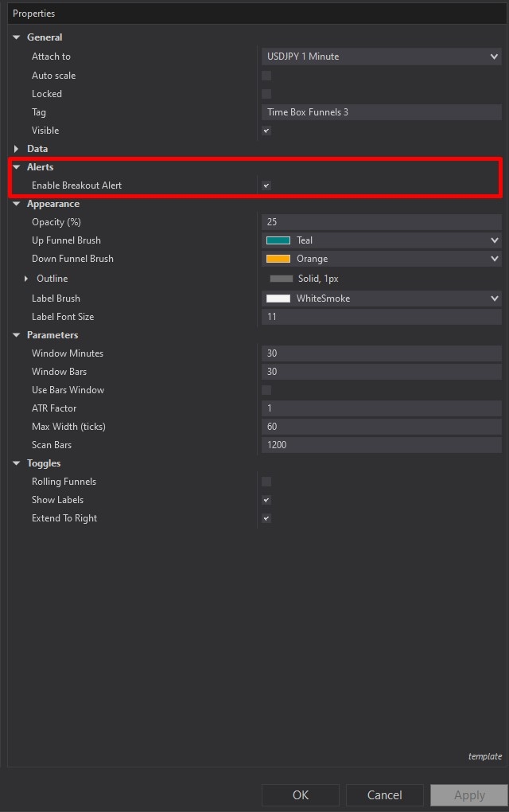Dismiss the dialog with Cancel
509x812 pixels.
pos(384,794)
